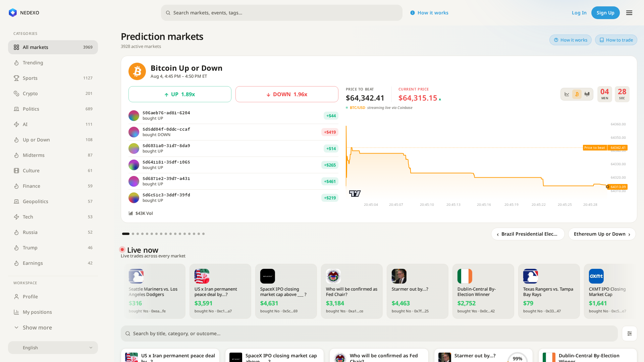The width and height of the screenshot is (644, 362).
Task: Select the Bitcoin symbol chart toggle
Action: [x=577, y=94]
